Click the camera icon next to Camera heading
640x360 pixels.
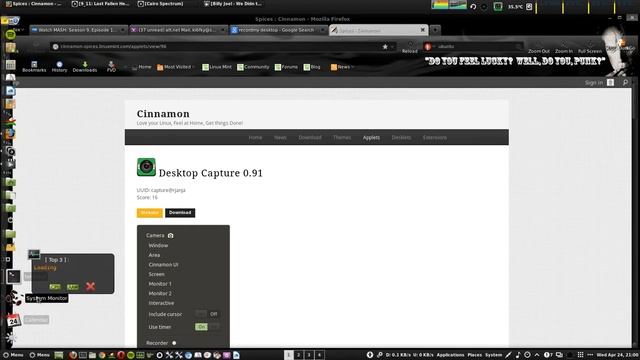point(171,236)
